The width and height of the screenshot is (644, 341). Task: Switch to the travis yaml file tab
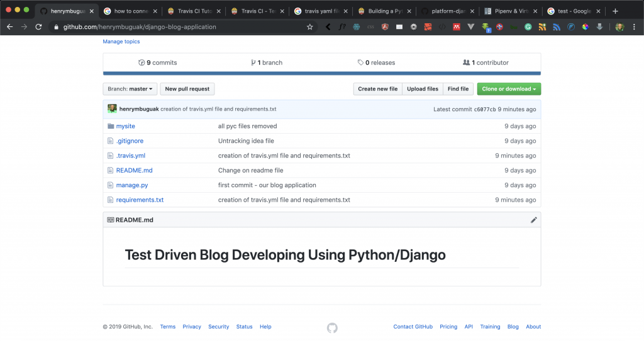(x=321, y=11)
